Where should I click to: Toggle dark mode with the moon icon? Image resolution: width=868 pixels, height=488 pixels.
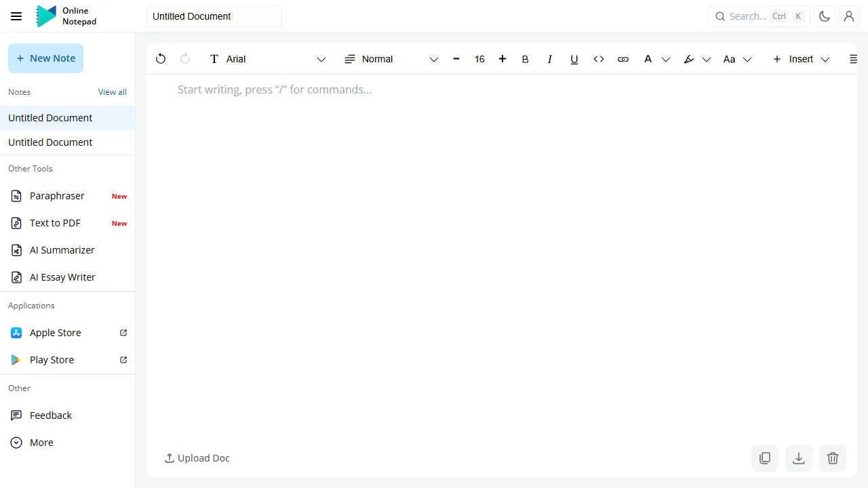(824, 16)
